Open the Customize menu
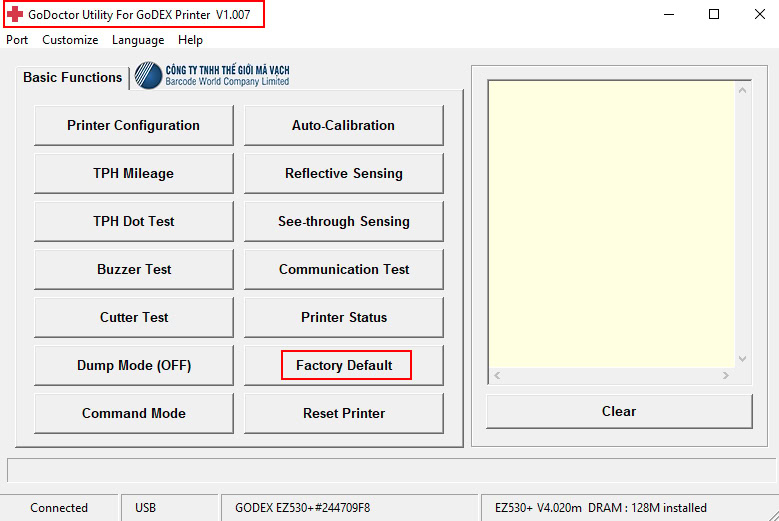This screenshot has width=779, height=521. [70, 40]
